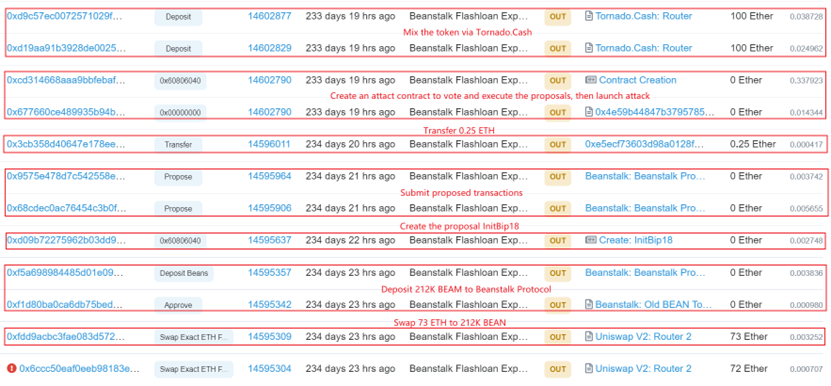Screen dimensions: 831x386
Task: Click the Deposit Beans method badge
Action: pyautogui.click(x=184, y=274)
